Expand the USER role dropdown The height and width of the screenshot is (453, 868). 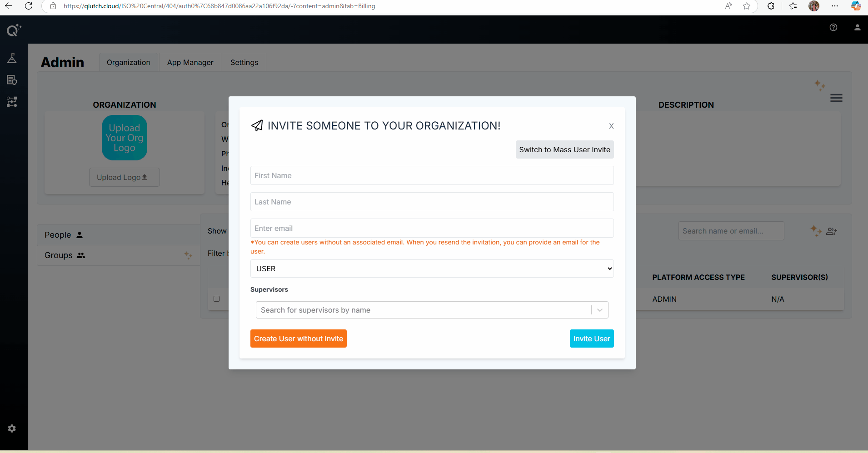[432, 269]
